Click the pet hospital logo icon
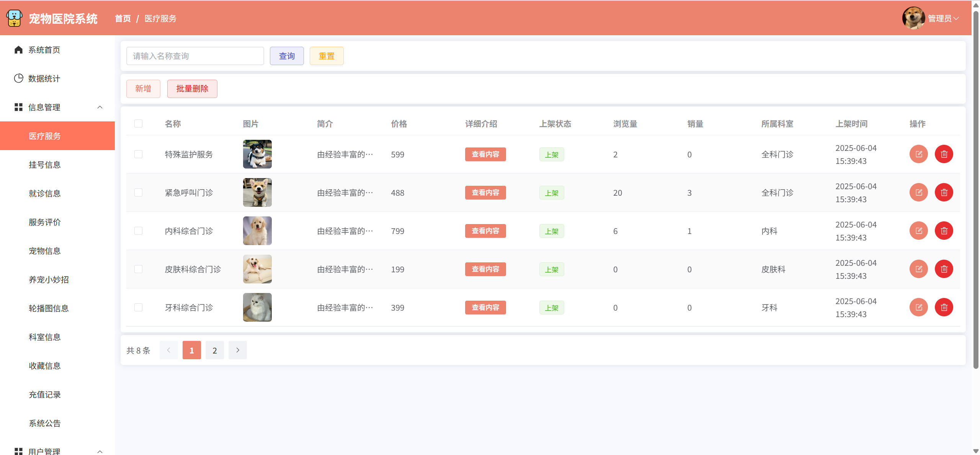 [x=14, y=18]
